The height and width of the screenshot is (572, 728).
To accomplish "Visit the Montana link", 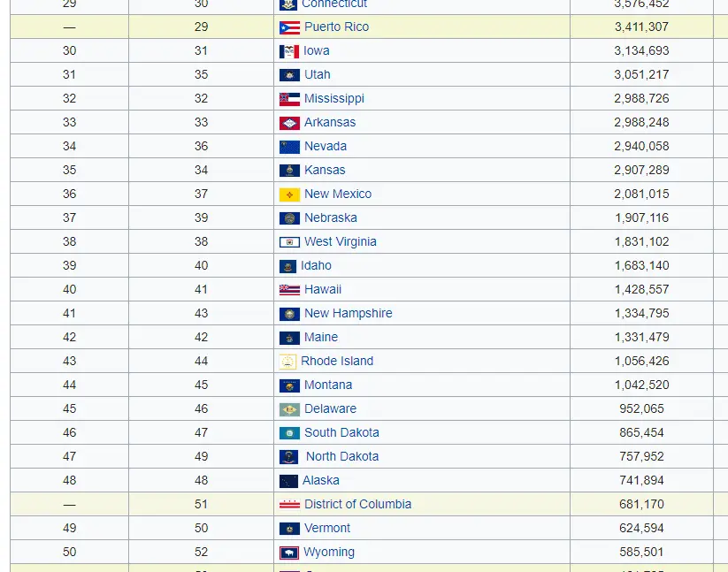I will (x=327, y=385).
